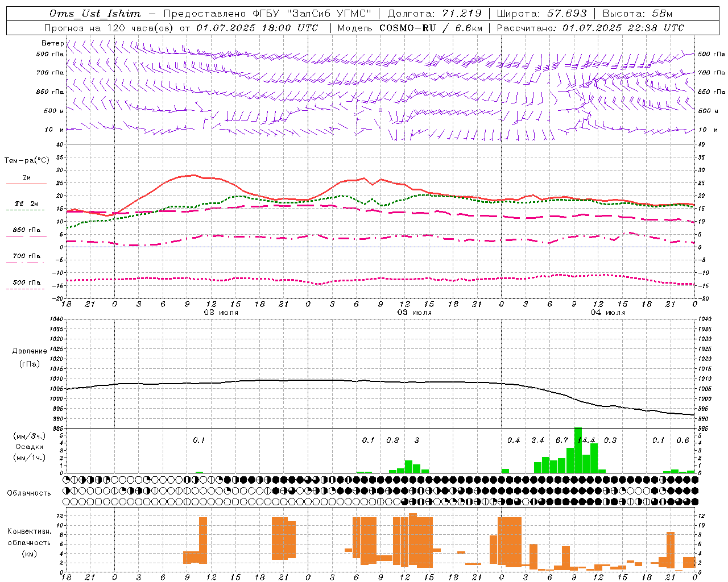Click the 0.6 precipitation total

pos(682,440)
